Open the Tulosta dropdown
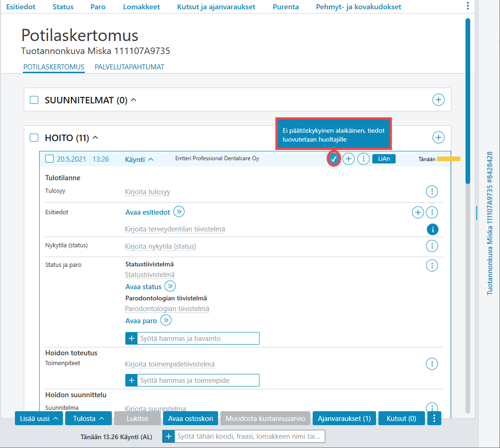Screen dimensions: 500x448 click(x=89, y=418)
